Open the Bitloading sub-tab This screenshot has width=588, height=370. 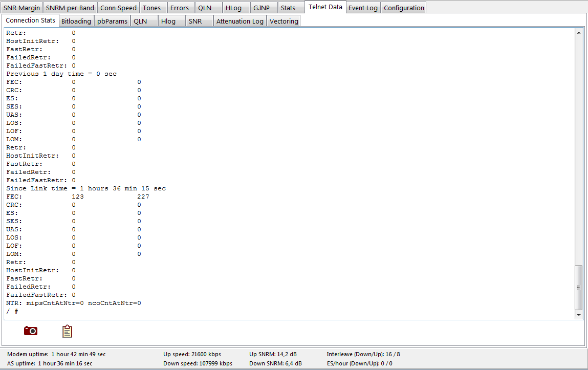pos(76,21)
